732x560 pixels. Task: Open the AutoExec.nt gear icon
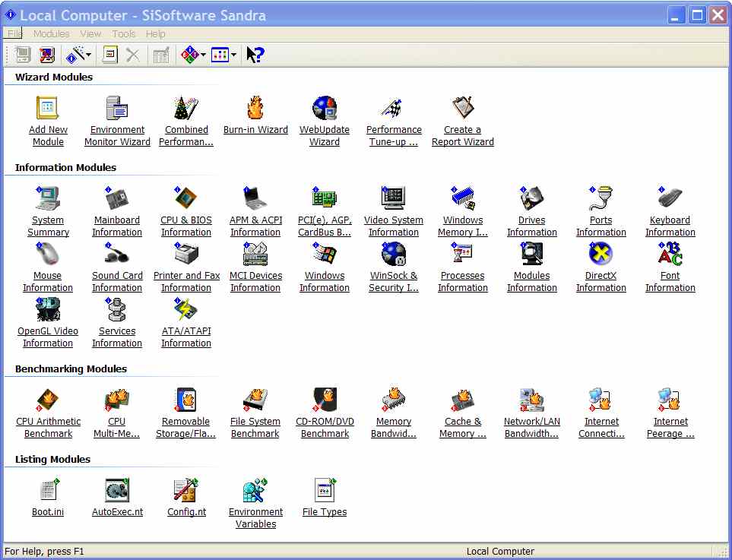(x=117, y=490)
